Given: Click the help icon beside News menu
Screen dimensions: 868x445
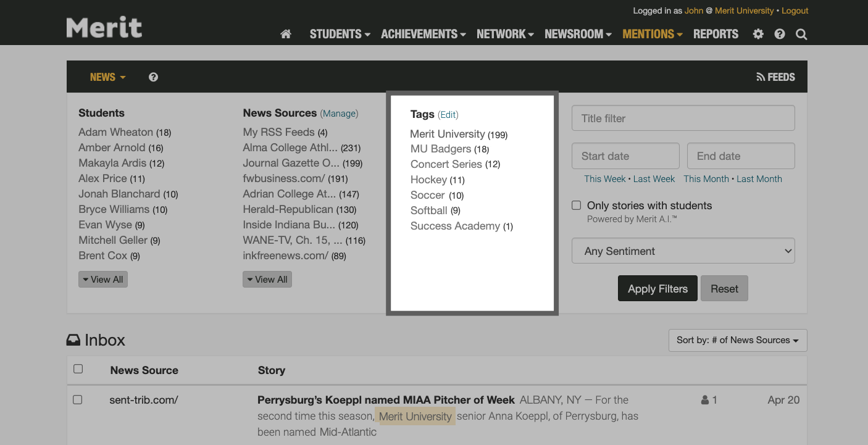Looking at the screenshot, I should pos(154,77).
